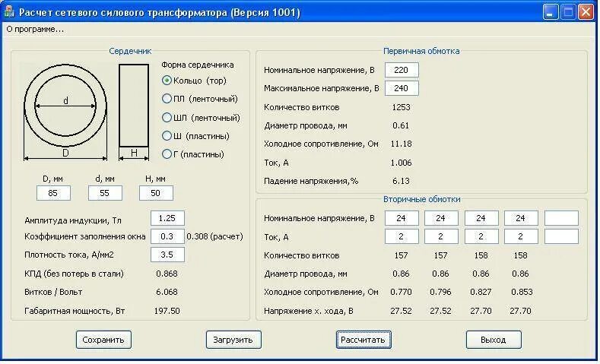The width and height of the screenshot is (600, 364).
Task: Click the empty fifth secondary Ток field
Action: point(561,236)
